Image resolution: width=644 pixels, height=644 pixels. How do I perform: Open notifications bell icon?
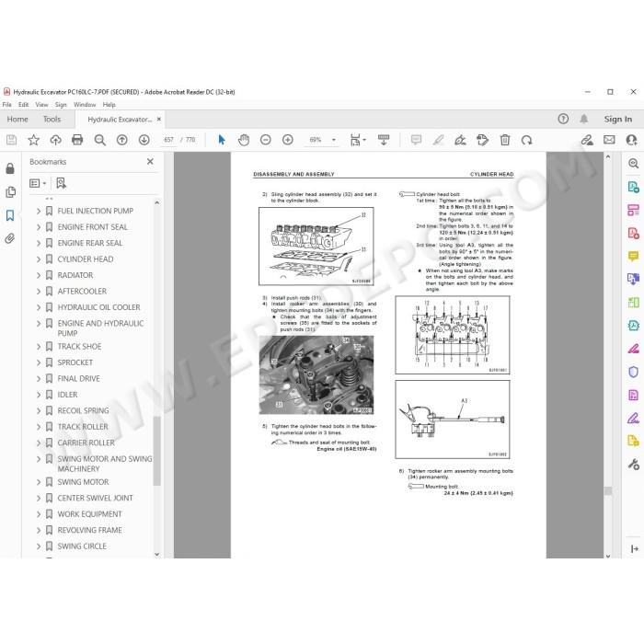click(x=583, y=119)
